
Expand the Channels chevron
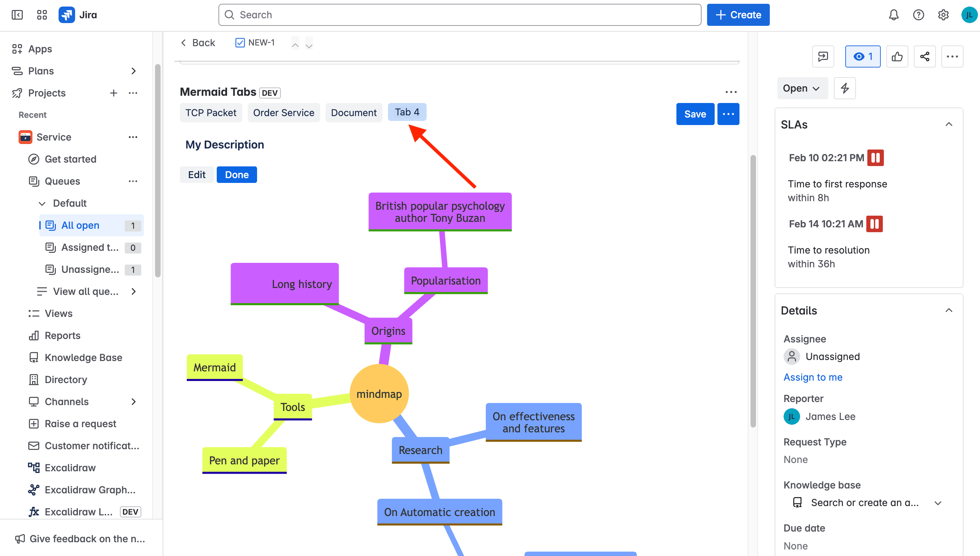pos(133,402)
